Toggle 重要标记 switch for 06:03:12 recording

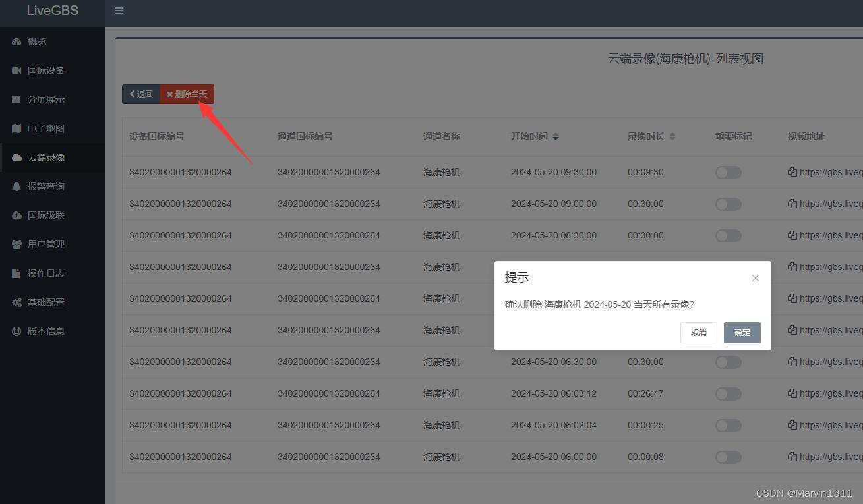729,394
